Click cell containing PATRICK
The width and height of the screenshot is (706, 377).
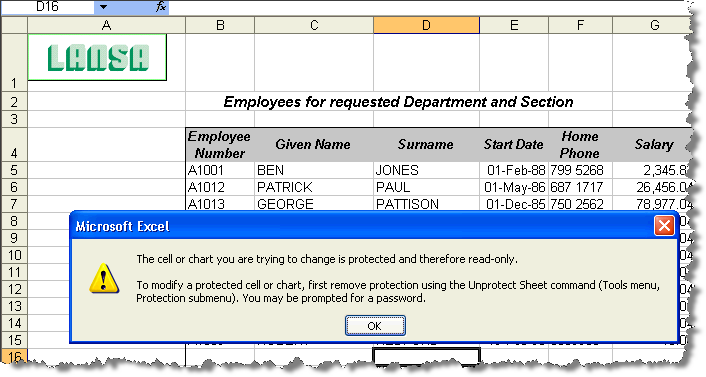coord(314,187)
